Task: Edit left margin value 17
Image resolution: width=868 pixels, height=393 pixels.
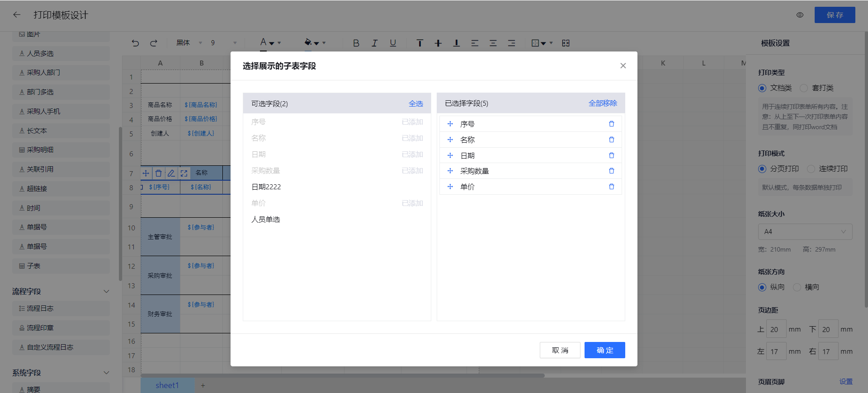Action: pyautogui.click(x=777, y=351)
